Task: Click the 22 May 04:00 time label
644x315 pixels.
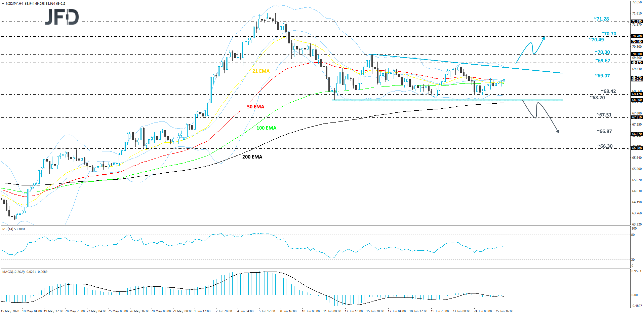Action: [96, 311]
